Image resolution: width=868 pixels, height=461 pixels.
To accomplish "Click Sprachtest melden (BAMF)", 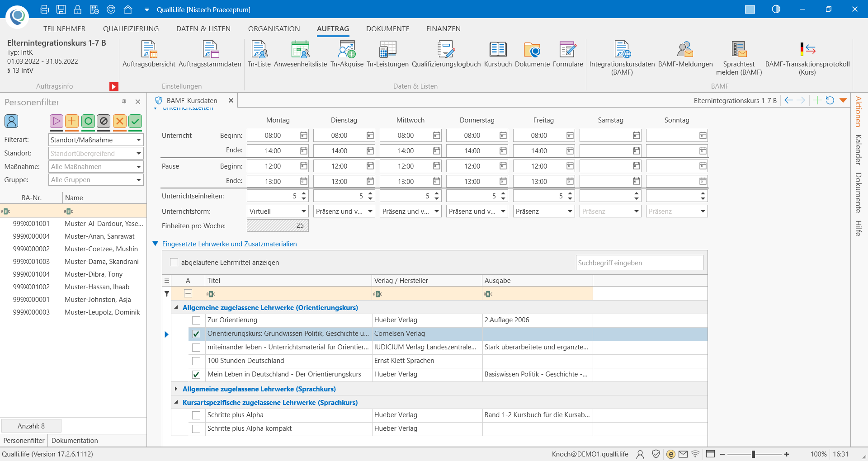I will point(739,58).
